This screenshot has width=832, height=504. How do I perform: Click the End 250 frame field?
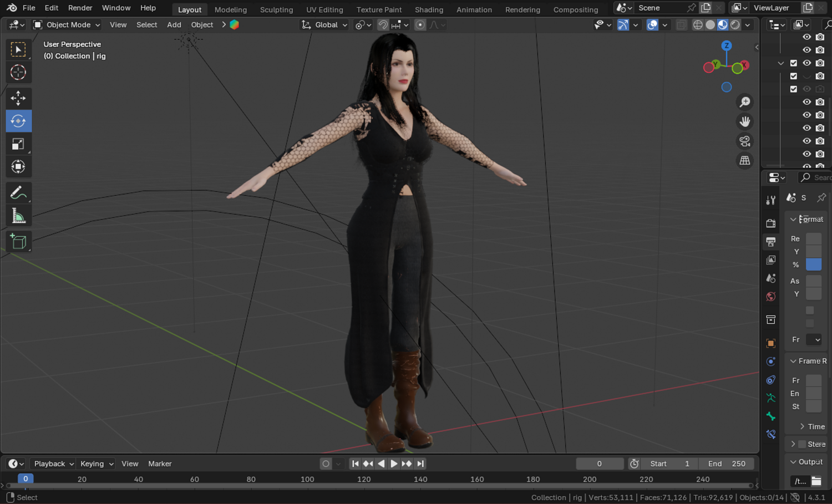coord(727,464)
